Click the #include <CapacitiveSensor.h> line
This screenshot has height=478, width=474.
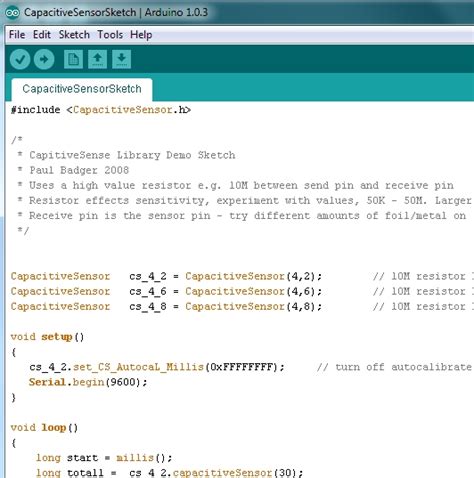pos(101,110)
